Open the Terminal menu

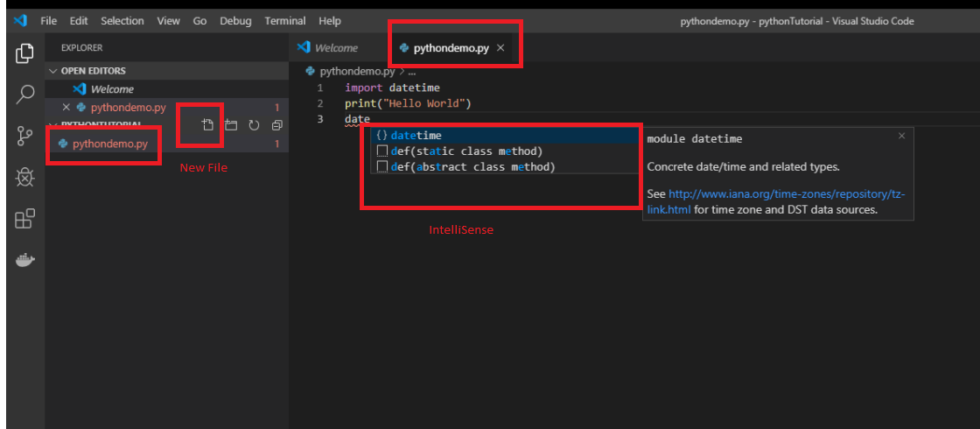click(x=285, y=21)
